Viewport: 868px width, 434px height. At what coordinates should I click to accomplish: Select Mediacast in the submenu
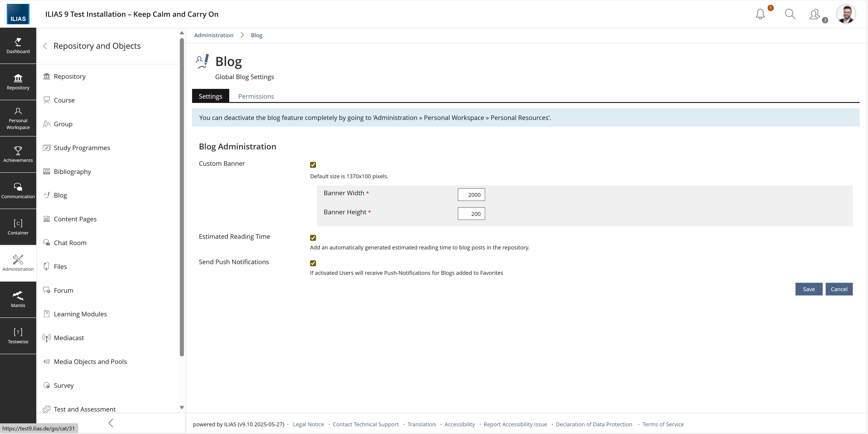[69, 338]
